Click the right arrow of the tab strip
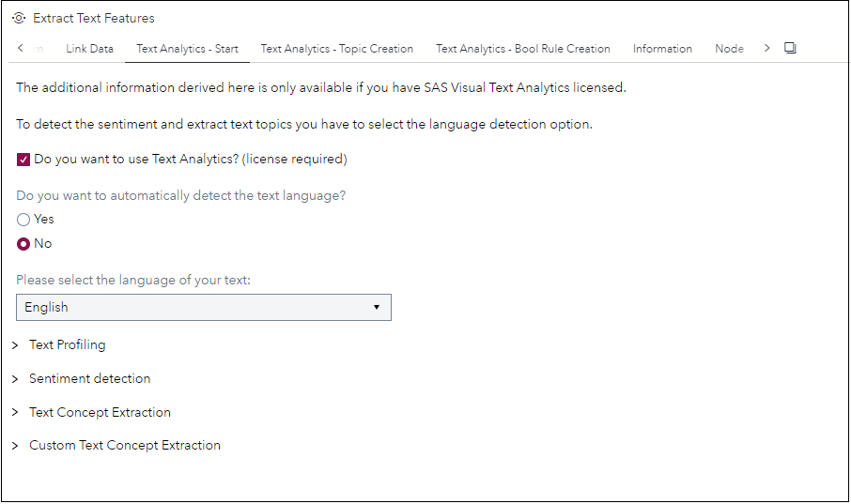851x504 pixels. click(x=766, y=48)
